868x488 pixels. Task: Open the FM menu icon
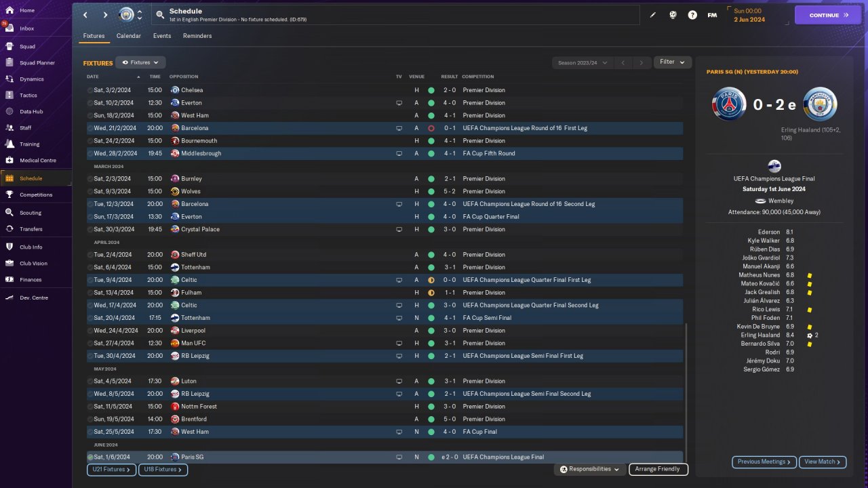(712, 15)
